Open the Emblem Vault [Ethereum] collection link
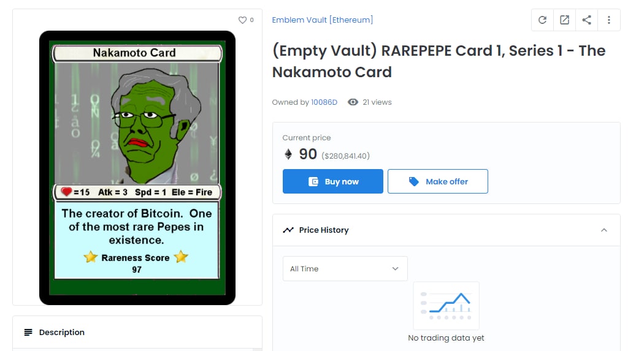 323,20
